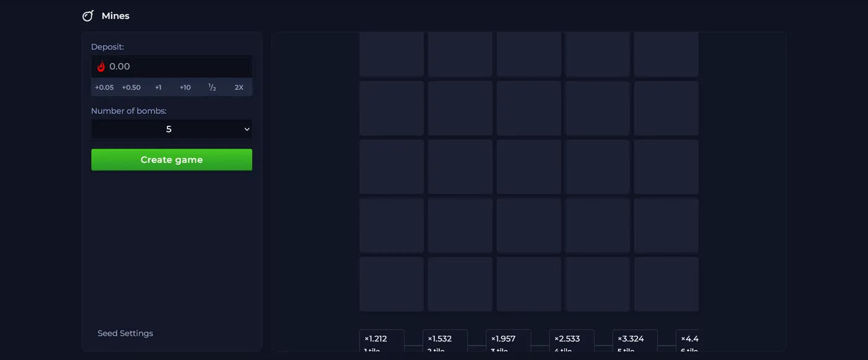
Task: Click the Mines bomb icon in header
Action: coord(88,15)
